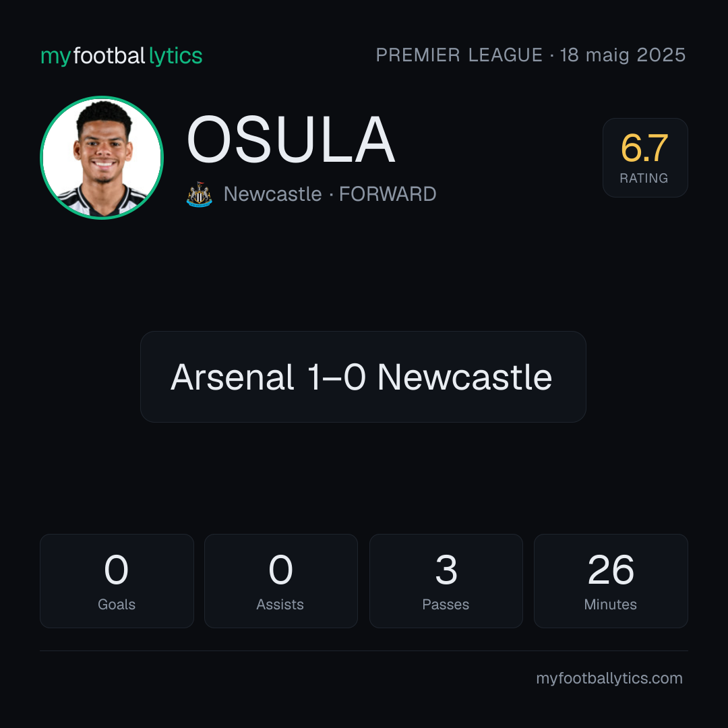This screenshot has height=728, width=728.
Task: Open the Goals stat card
Action: (x=117, y=581)
